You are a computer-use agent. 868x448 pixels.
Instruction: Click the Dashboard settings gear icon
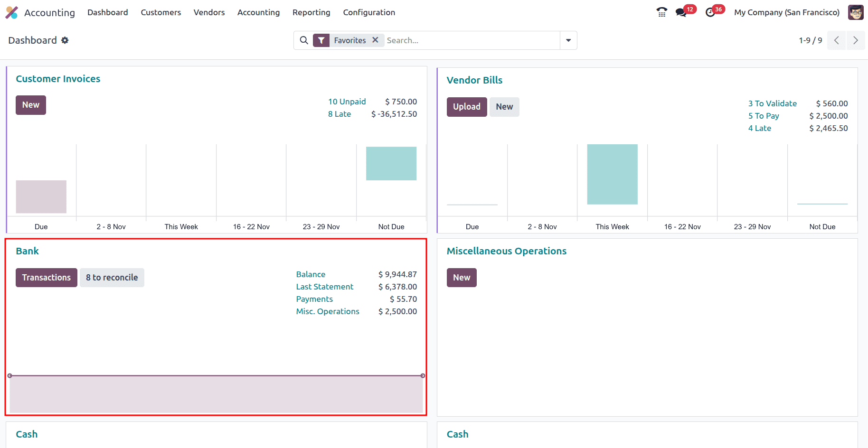pyautogui.click(x=65, y=40)
